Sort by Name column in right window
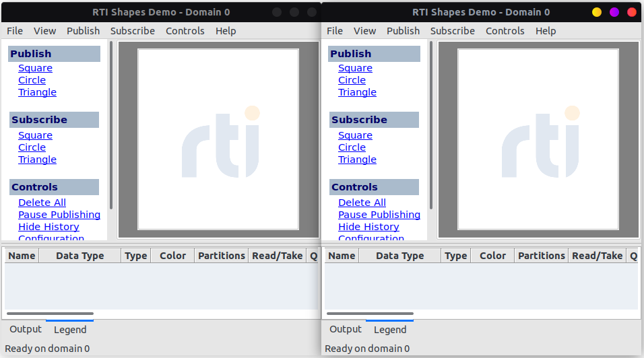The height and width of the screenshot is (358, 644). coord(342,256)
